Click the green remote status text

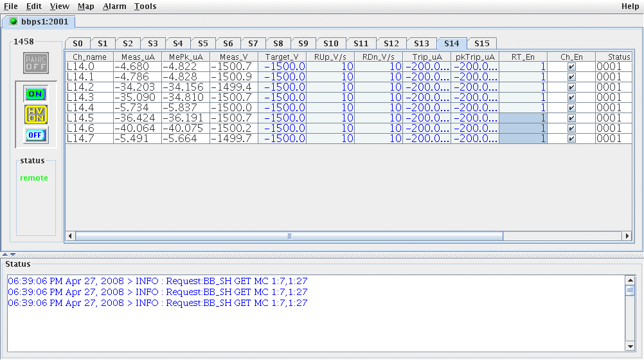coord(34,178)
